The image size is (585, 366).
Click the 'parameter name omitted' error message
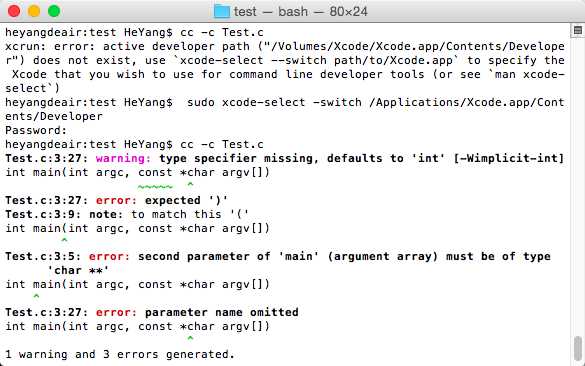(222, 312)
